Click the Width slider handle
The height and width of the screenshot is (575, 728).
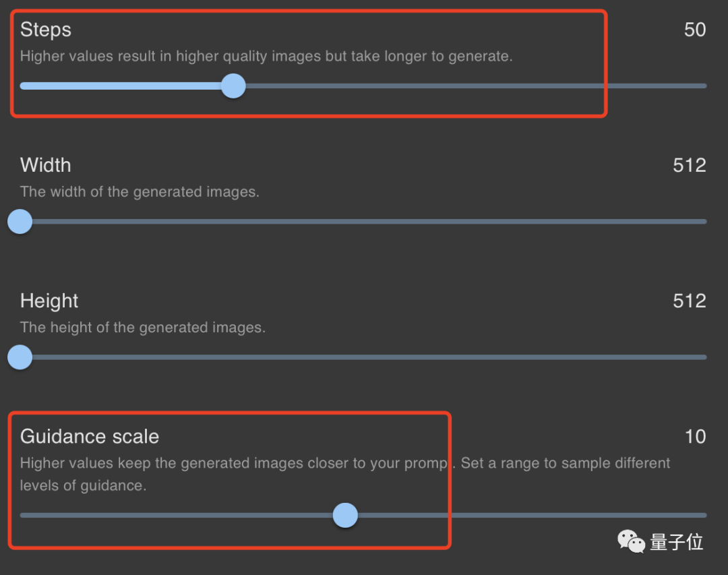pos(20,221)
